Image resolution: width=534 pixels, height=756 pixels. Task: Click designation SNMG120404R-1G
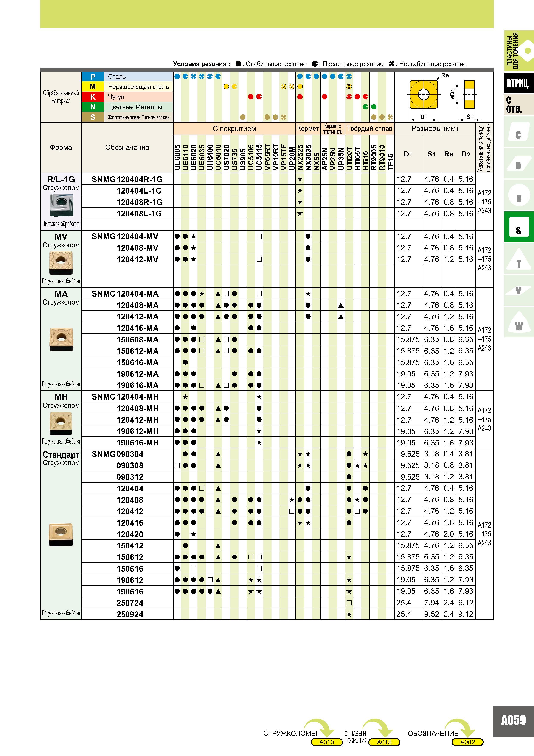click(x=127, y=180)
